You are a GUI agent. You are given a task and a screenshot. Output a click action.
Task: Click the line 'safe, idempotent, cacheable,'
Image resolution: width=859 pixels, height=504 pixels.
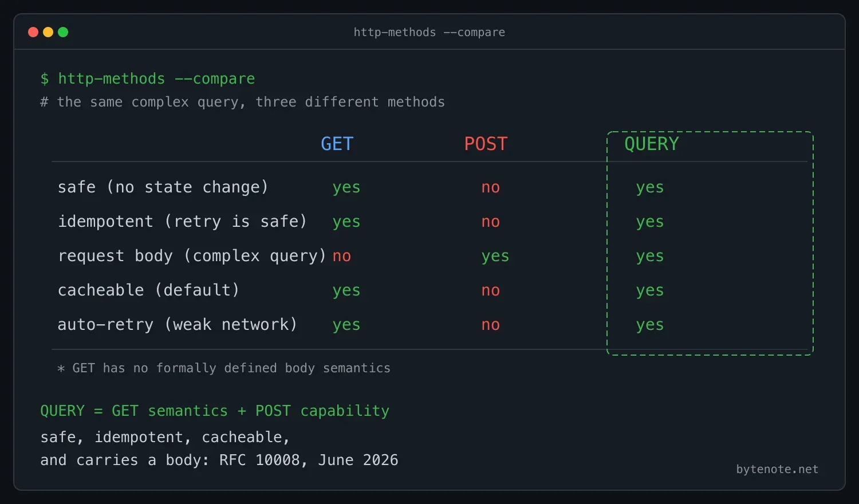pyautogui.click(x=166, y=438)
